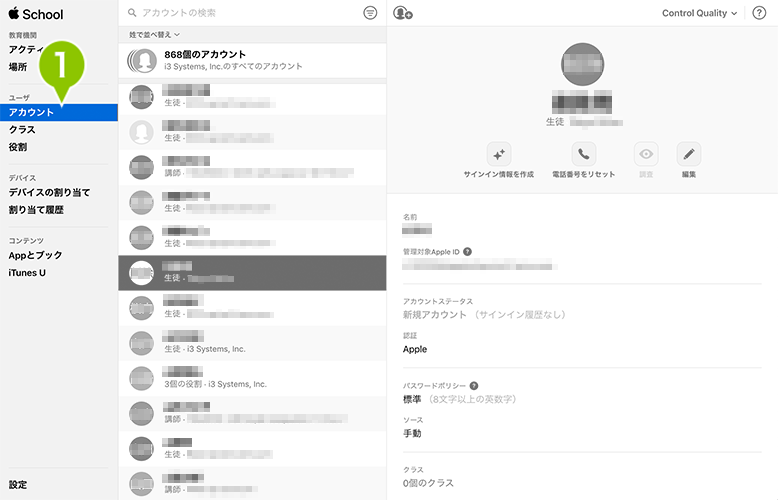The width and height of the screenshot is (778, 500).
Task: Open デバイスの割り当て in the sidebar
Action: coord(49,192)
